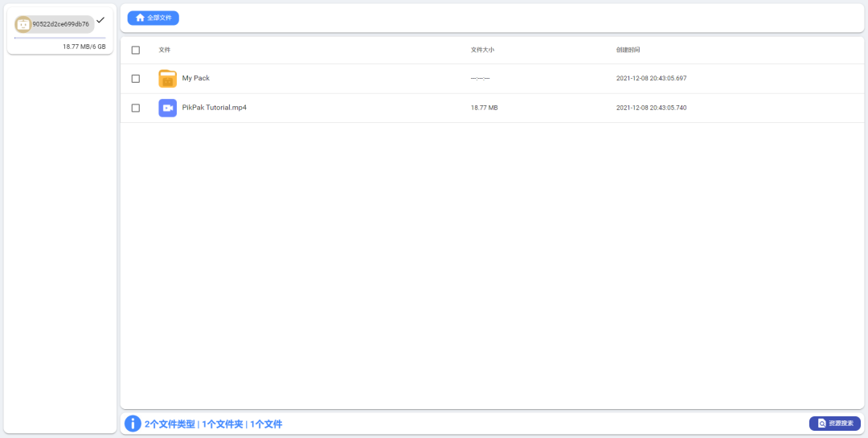Image resolution: width=868 pixels, height=438 pixels.
Task: Click the 2个文件类型 status summary text
Action: [x=170, y=424]
